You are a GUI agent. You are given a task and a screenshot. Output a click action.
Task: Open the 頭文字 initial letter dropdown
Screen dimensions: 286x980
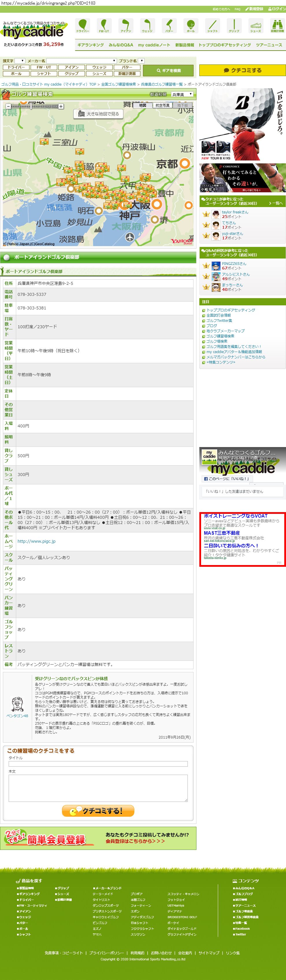click(x=20, y=61)
